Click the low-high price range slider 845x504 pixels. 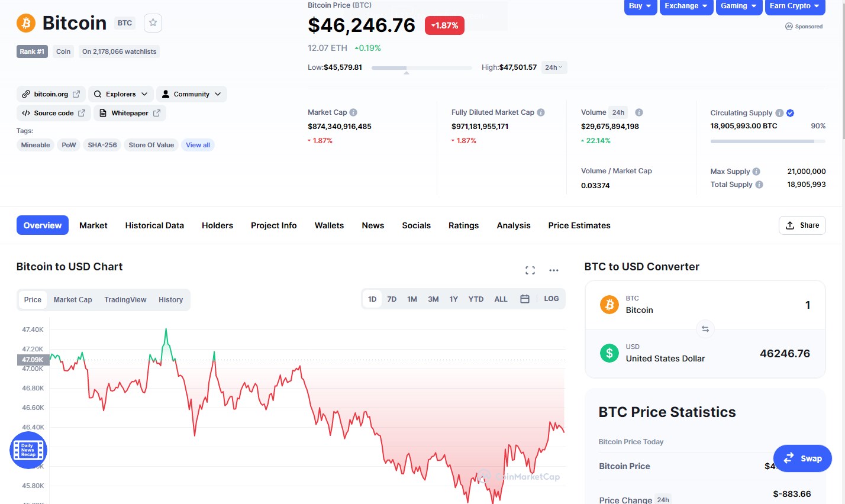point(422,69)
